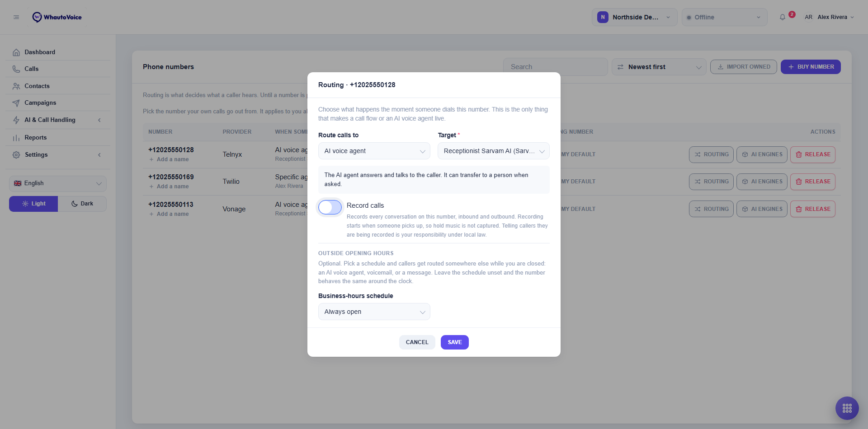Click the WhautoVoice logo
Viewport: 868px width, 429px height.
(x=57, y=17)
